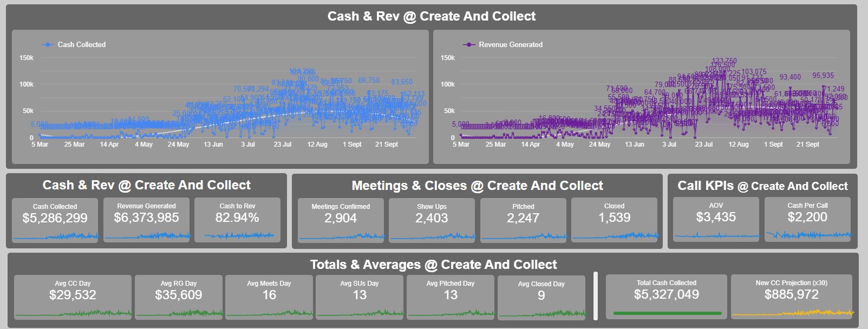Select the green Total Cash Collected progress bar
This screenshot has width=868, height=329.
click(667, 313)
